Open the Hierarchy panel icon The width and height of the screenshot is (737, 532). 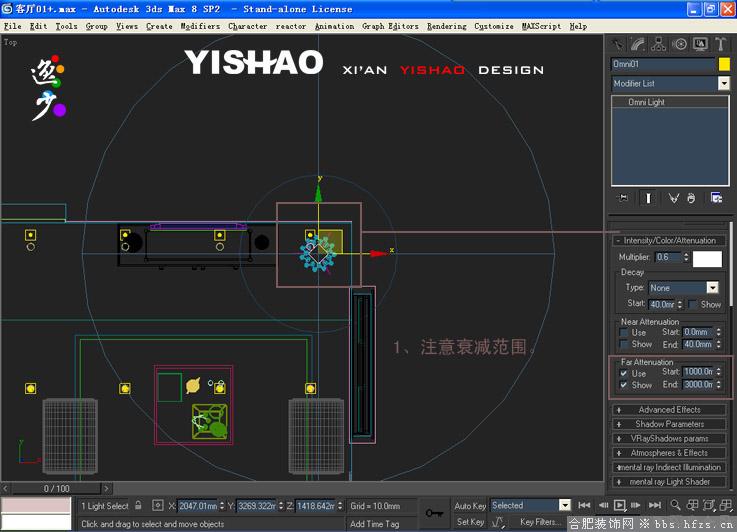(659, 44)
